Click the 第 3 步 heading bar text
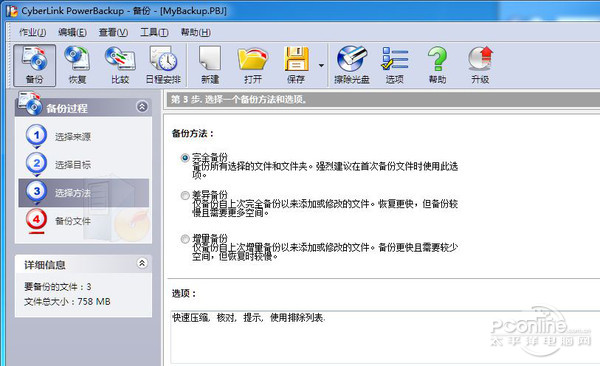 click(x=238, y=100)
